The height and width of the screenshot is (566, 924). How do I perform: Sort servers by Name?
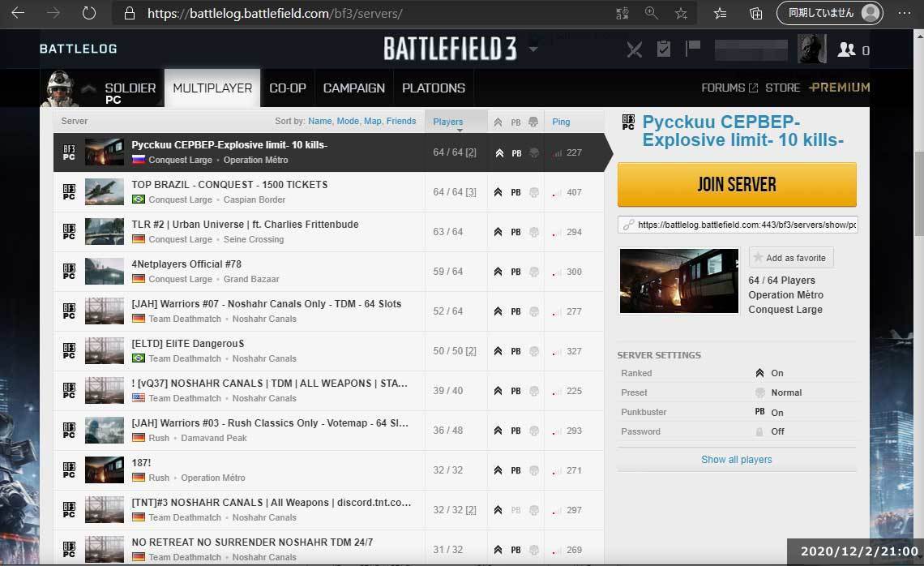click(x=320, y=121)
